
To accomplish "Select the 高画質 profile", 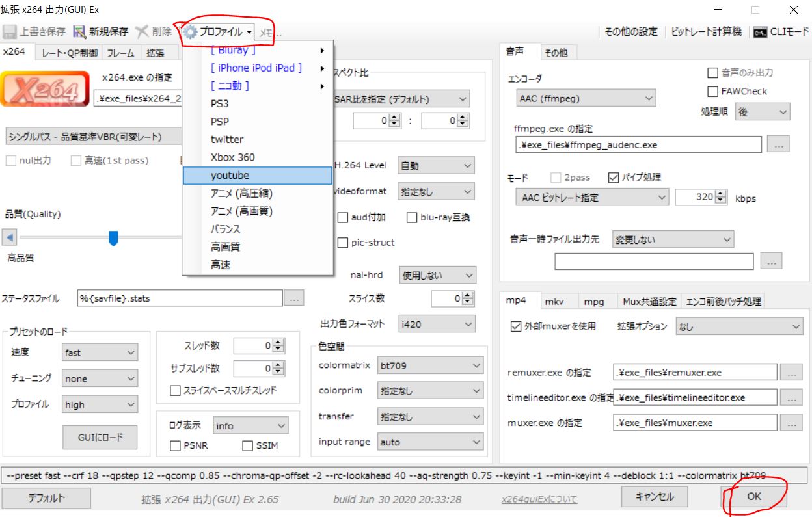I will pyautogui.click(x=258, y=247).
